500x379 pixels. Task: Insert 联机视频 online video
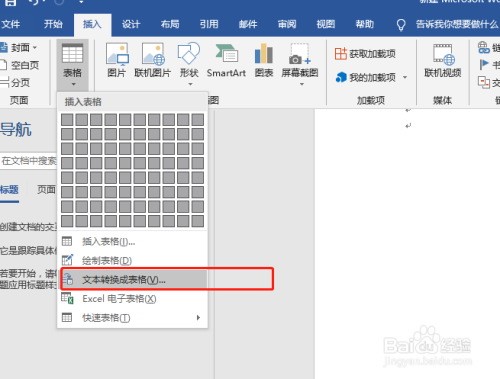point(443,60)
